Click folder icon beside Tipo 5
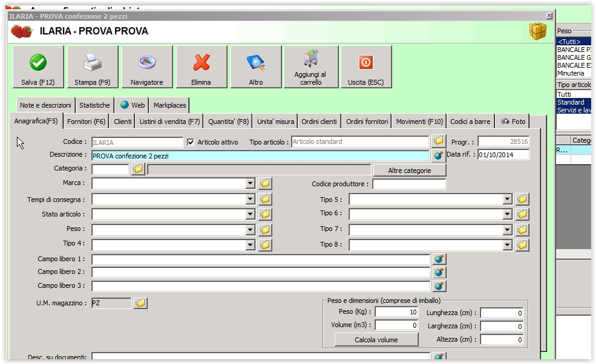This screenshot has height=364, width=596. coord(522,199)
